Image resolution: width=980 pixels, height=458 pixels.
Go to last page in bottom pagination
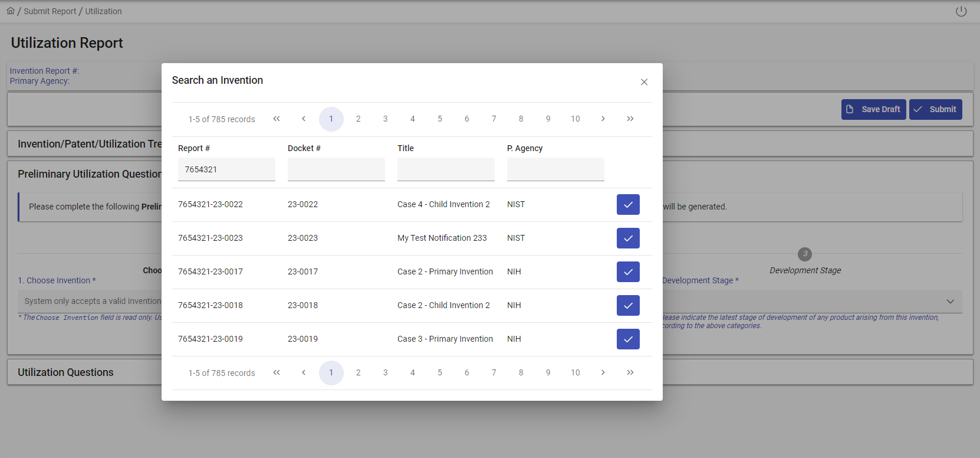click(x=630, y=372)
